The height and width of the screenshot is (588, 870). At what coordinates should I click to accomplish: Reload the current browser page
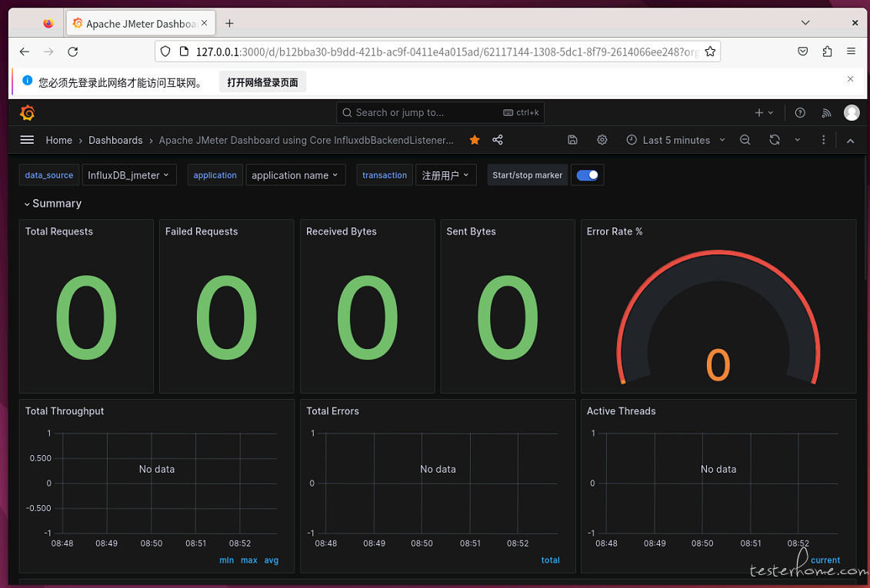(72, 51)
